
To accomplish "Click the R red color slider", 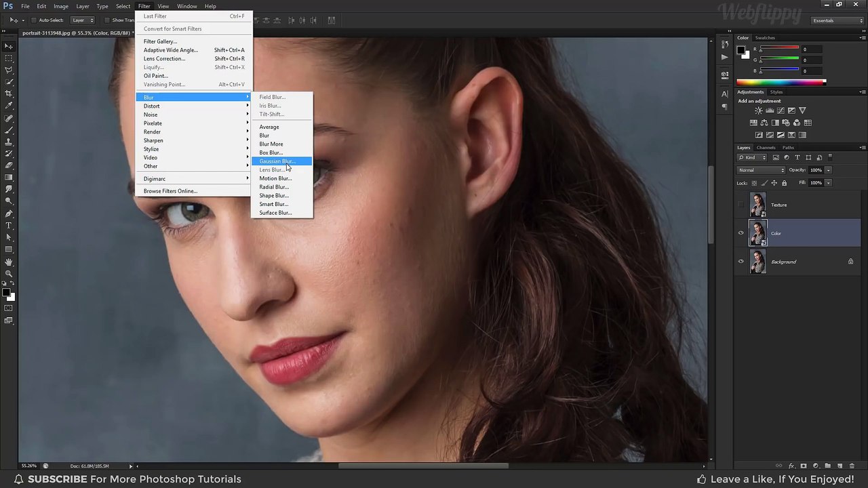I will point(779,49).
